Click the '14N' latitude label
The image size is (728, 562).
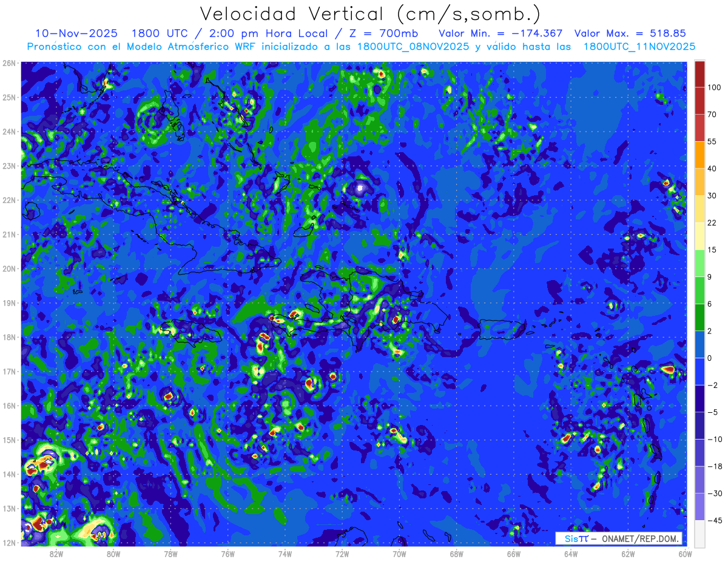[x=9, y=474]
